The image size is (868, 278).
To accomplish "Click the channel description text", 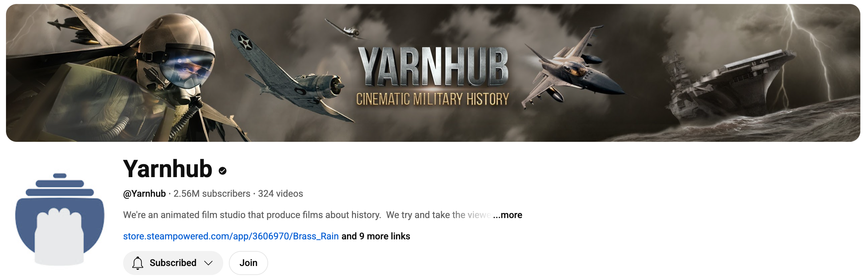I will pyautogui.click(x=307, y=215).
